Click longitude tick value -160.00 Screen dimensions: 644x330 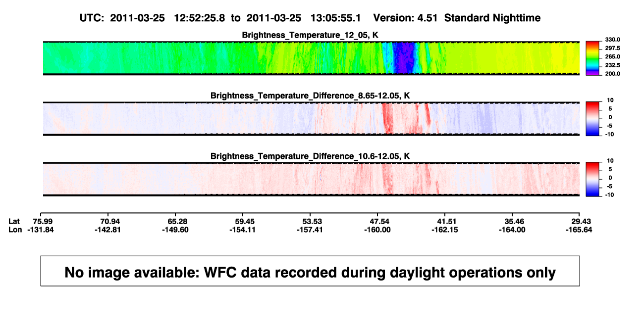click(378, 230)
